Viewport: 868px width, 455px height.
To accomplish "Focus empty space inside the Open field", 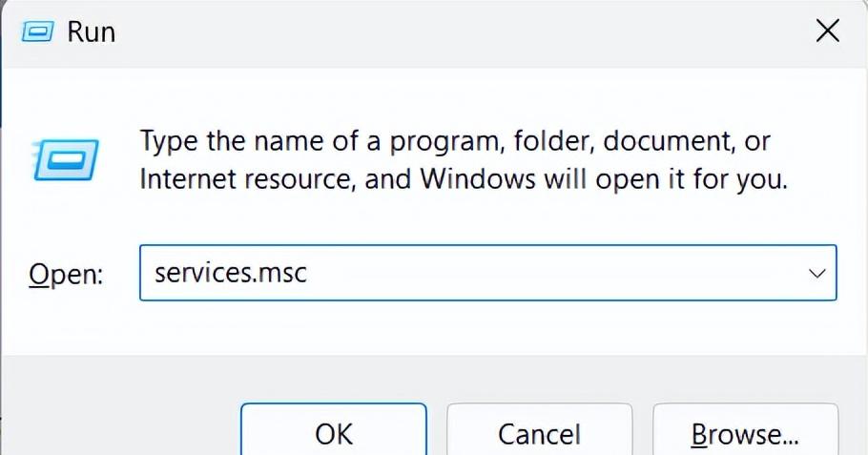I will pyautogui.click(x=553, y=273).
